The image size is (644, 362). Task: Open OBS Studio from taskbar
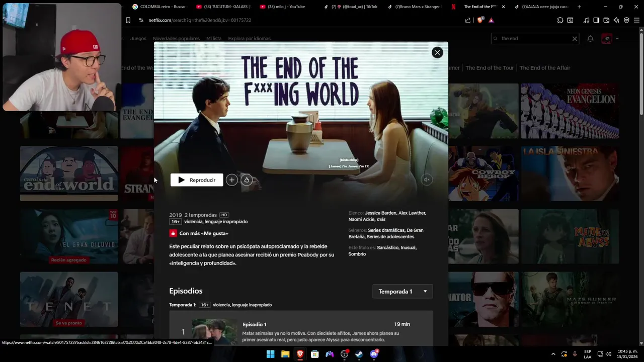click(x=345, y=354)
